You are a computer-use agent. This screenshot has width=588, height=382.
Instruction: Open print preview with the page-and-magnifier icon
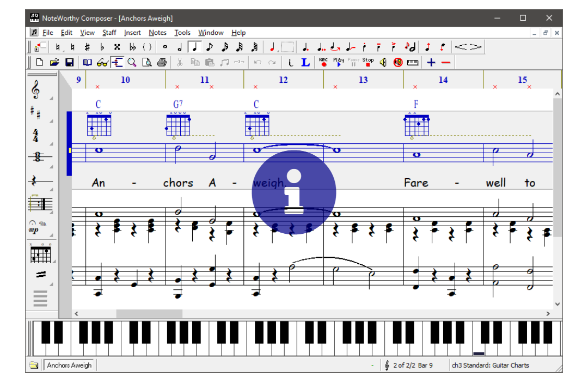point(146,62)
